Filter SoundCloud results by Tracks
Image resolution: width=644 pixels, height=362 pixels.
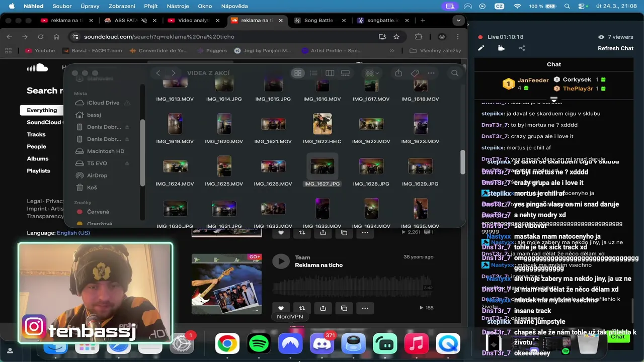[36, 135]
